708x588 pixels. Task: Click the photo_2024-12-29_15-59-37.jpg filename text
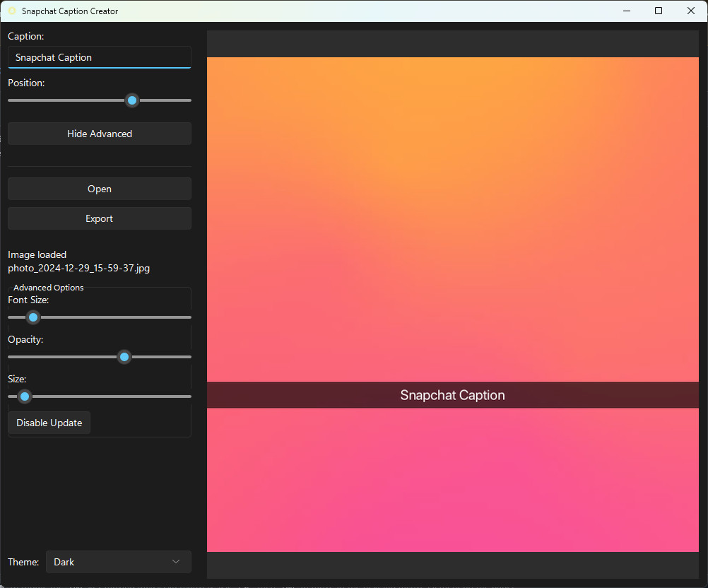click(x=78, y=269)
